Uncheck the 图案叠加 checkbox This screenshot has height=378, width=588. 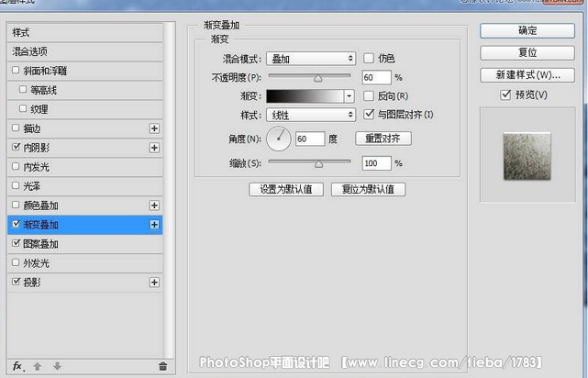[16, 243]
